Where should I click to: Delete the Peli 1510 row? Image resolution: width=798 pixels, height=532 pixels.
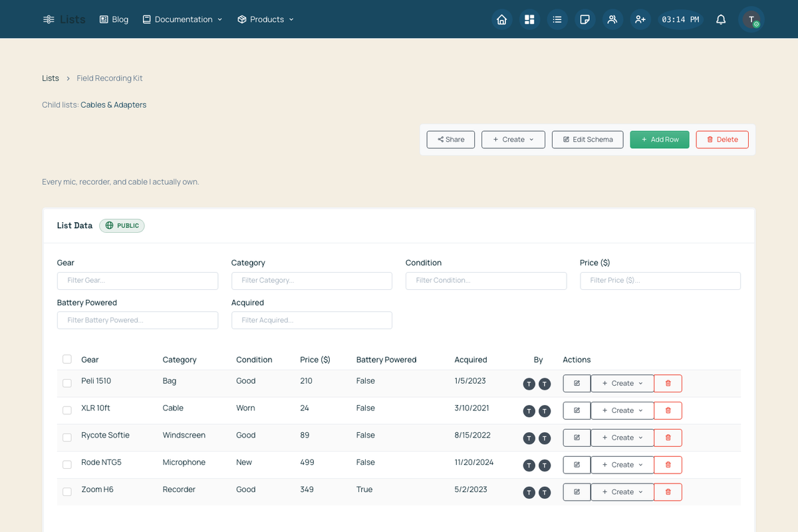tap(668, 383)
